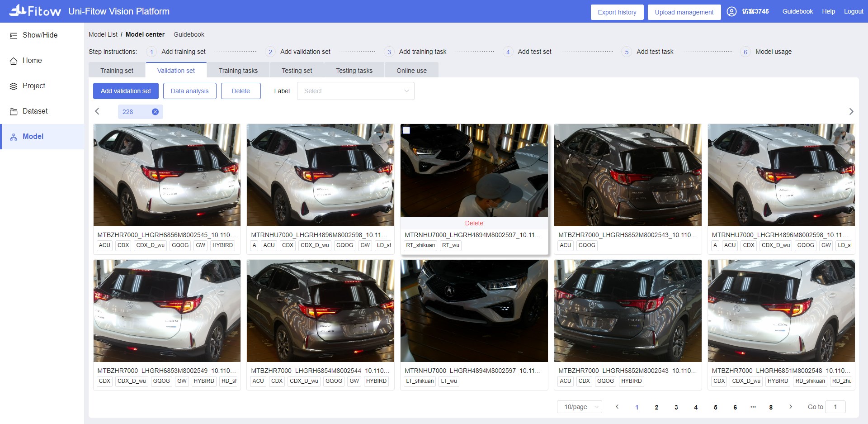Screen dimensions: 868x424
Task: Open Guidebook in top header
Action: (797, 12)
